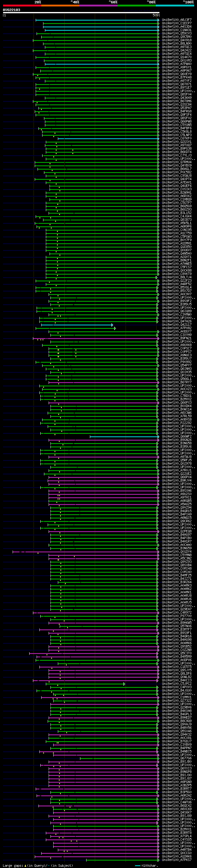Click the orange ~40% identity legend bar
This screenshot has height=868, width=197.
point(60,6)
